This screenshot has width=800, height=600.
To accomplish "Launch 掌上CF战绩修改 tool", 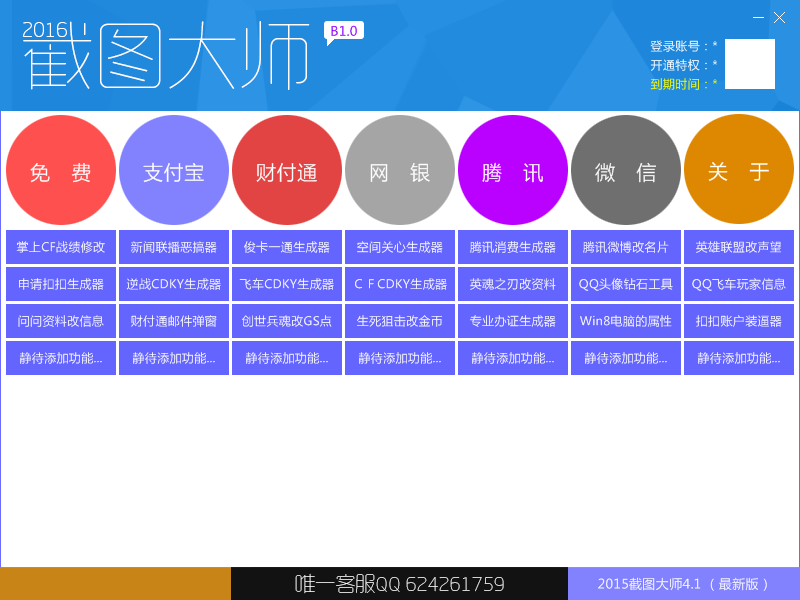I will click(61, 247).
